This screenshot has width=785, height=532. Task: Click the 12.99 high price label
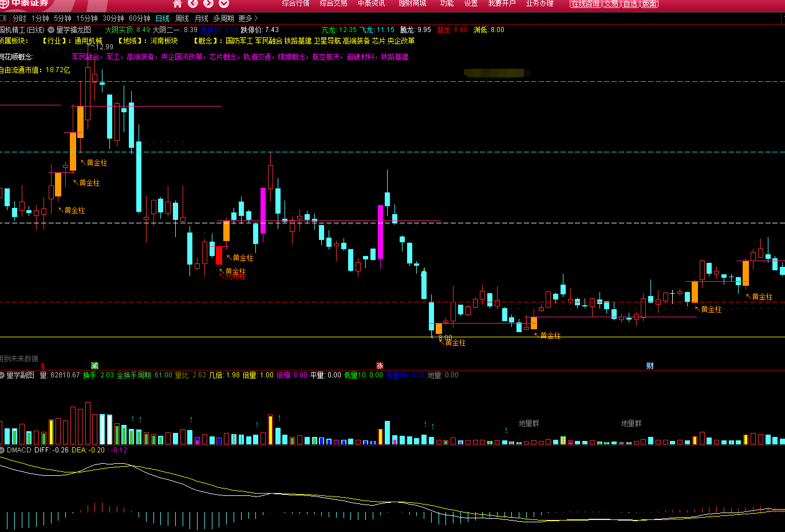coord(104,47)
